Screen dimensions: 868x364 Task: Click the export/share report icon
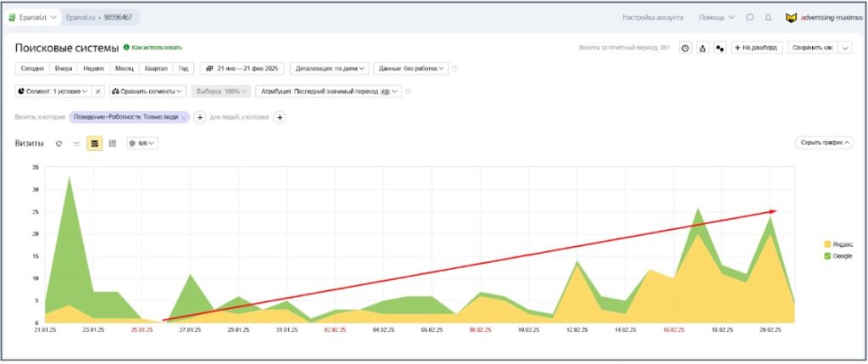(703, 48)
